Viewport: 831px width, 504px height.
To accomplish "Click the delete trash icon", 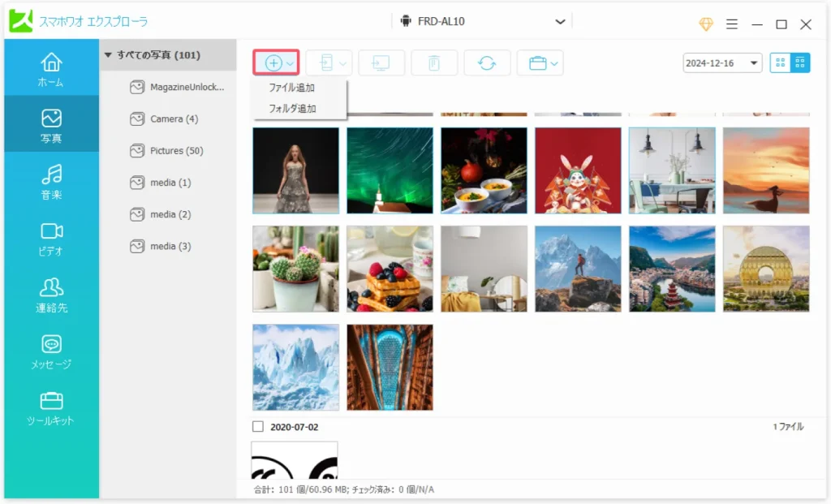I will 434,63.
